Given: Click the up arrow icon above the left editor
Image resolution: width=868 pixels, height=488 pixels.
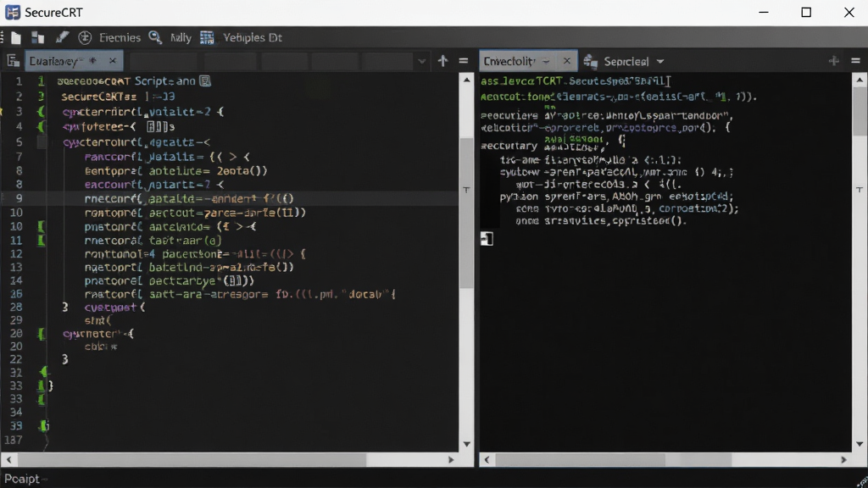Looking at the screenshot, I should [442, 60].
